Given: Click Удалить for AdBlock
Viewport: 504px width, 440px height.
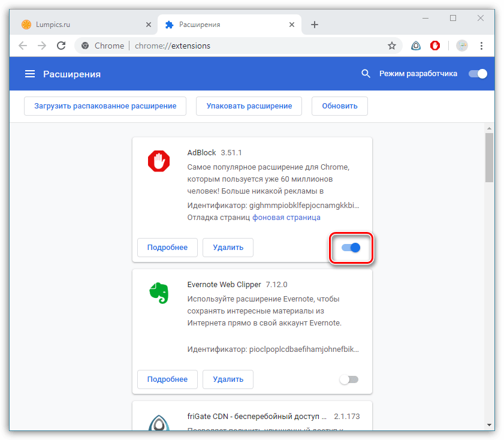Looking at the screenshot, I should (x=228, y=248).
